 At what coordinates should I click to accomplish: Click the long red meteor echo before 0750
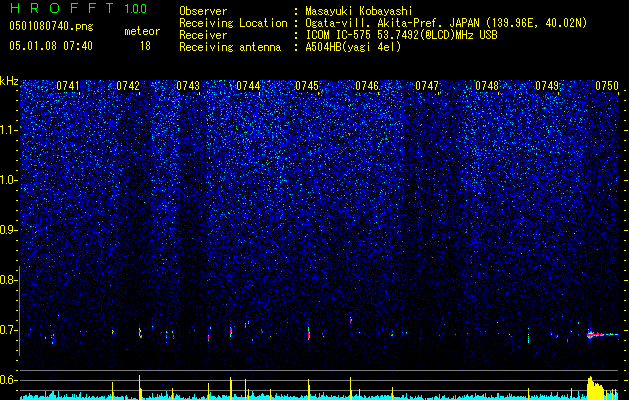[602, 334]
